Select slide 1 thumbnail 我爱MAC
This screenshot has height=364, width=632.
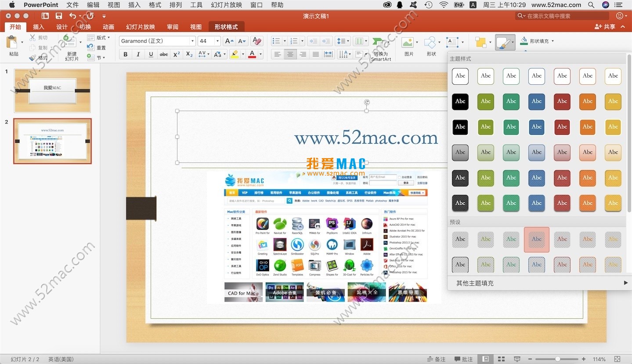point(52,90)
